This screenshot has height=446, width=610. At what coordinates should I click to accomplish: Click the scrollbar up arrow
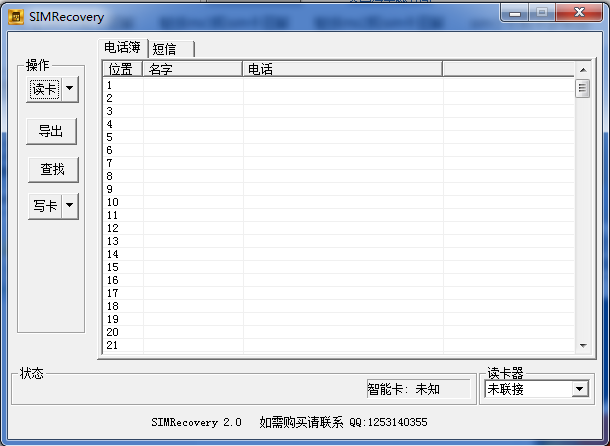point(582,70)
